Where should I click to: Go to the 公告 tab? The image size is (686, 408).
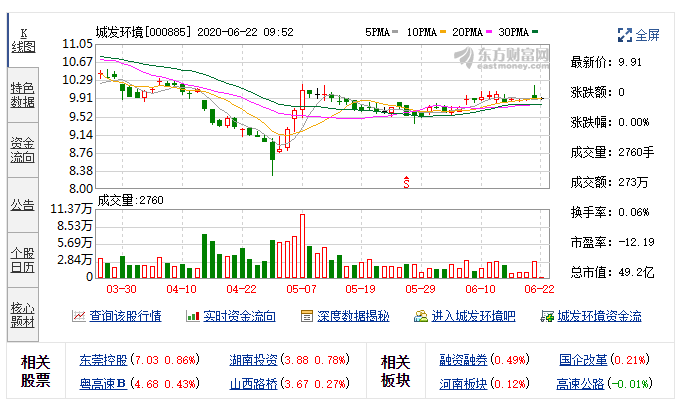pyautogui.click(x=23, y=205)
